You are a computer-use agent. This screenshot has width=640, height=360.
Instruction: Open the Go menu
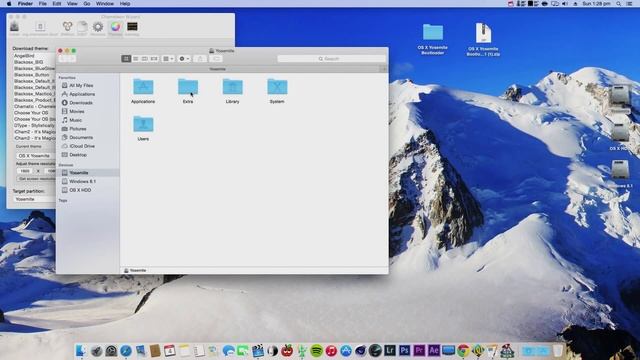point(87,4)
